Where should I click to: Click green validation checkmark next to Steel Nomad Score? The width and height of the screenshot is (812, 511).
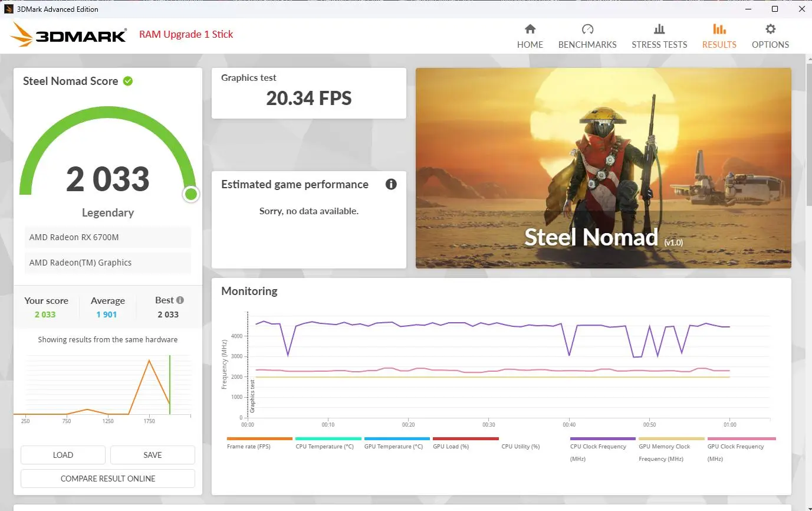coord(128,81)
